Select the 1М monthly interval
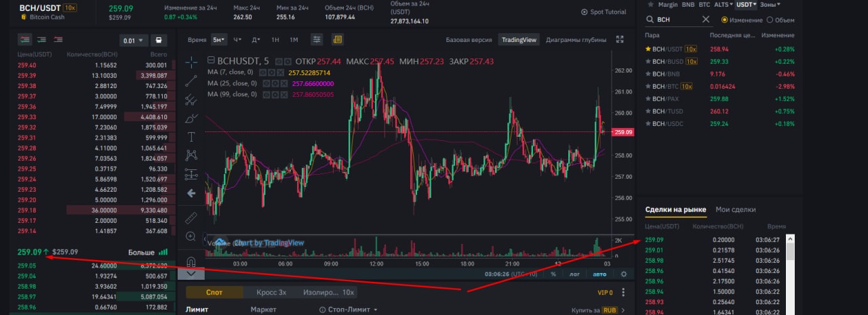The image size is (868, 315). point(293,39)
